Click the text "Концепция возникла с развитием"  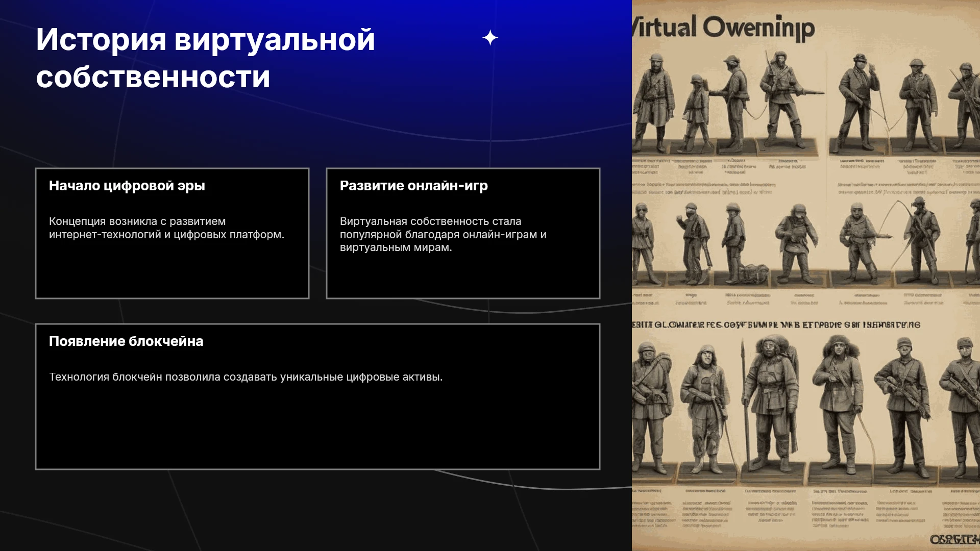(x=137, y=221)
